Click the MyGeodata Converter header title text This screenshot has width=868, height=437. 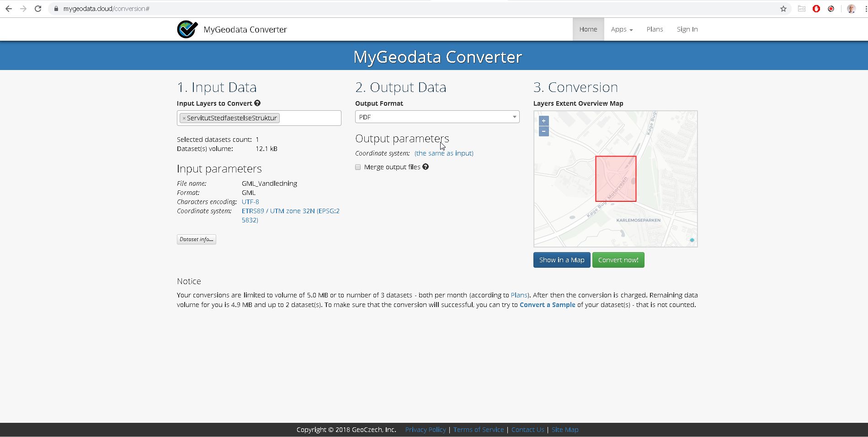pyautogui.click(x=437, y=57)
